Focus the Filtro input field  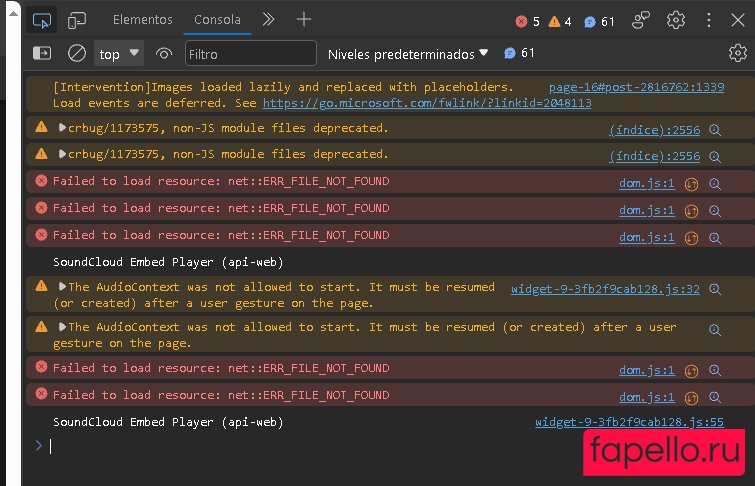[x=250, y=53]
